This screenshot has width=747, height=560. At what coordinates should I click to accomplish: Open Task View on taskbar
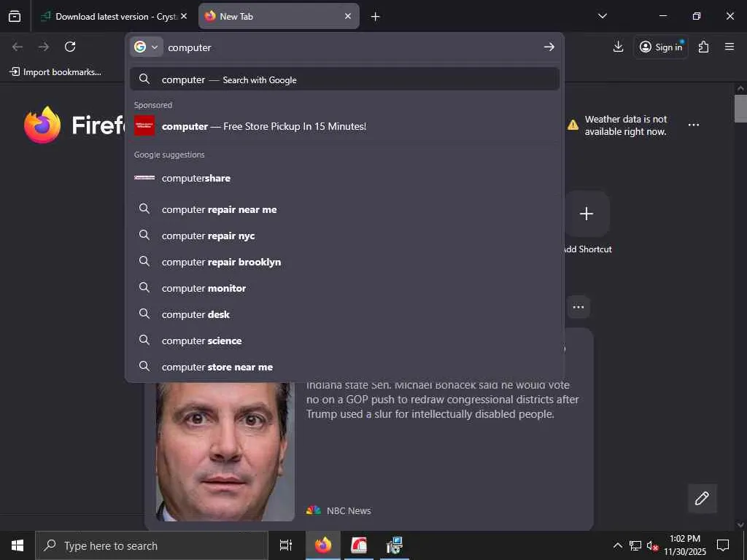tap(285, 545)
